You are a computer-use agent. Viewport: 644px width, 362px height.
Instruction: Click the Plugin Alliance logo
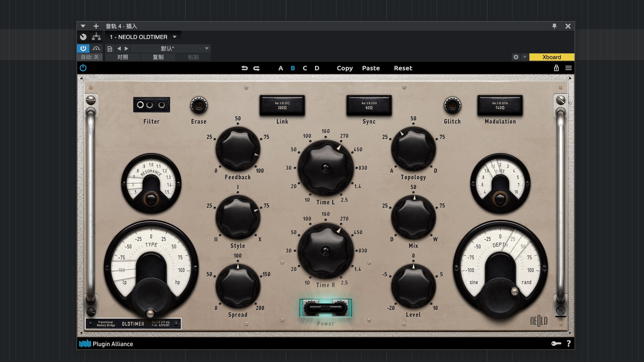pos(106,344)
